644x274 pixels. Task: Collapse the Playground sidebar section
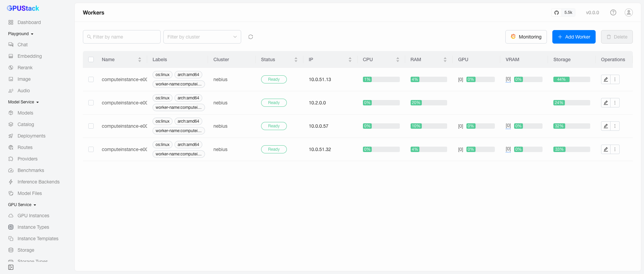[21, 34]
